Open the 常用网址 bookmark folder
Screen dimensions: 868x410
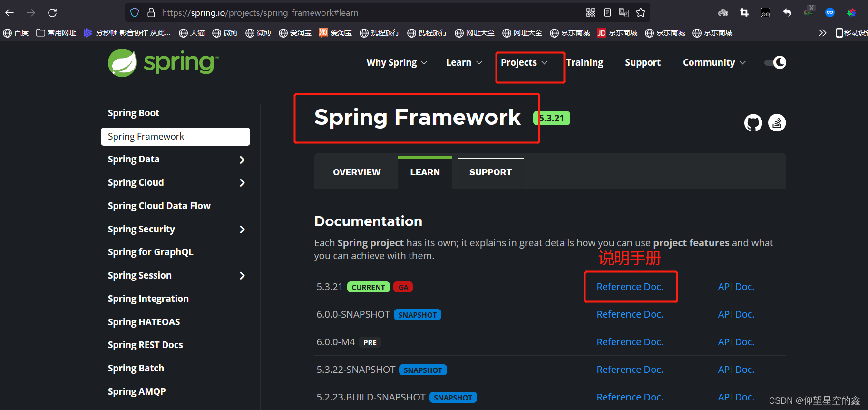pos(56,33)
